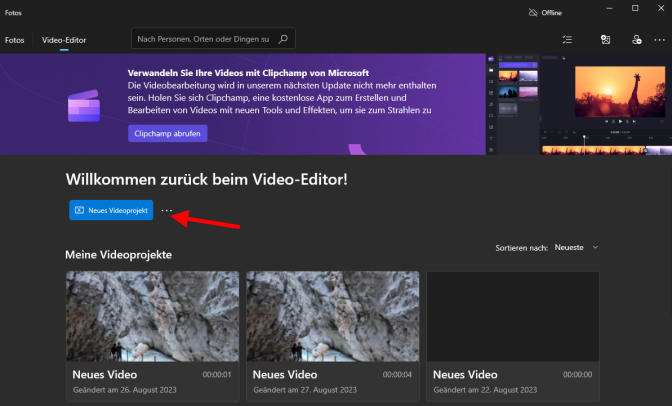This screenshot has height=406, width=672.
Task: Maximize the Fotos window
Action: [634, 8]
